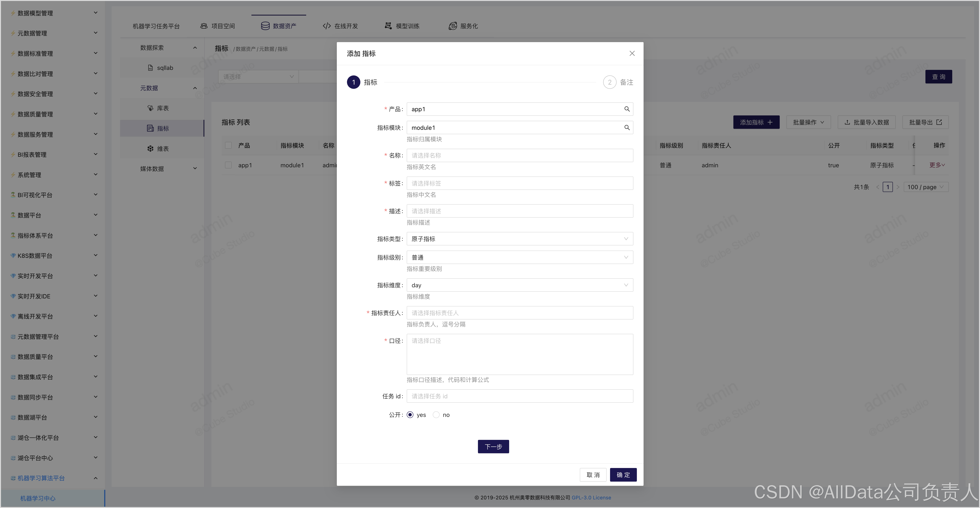Focus the 口径 text area
The image size is (980, 508).
click(x=520, y=354)
